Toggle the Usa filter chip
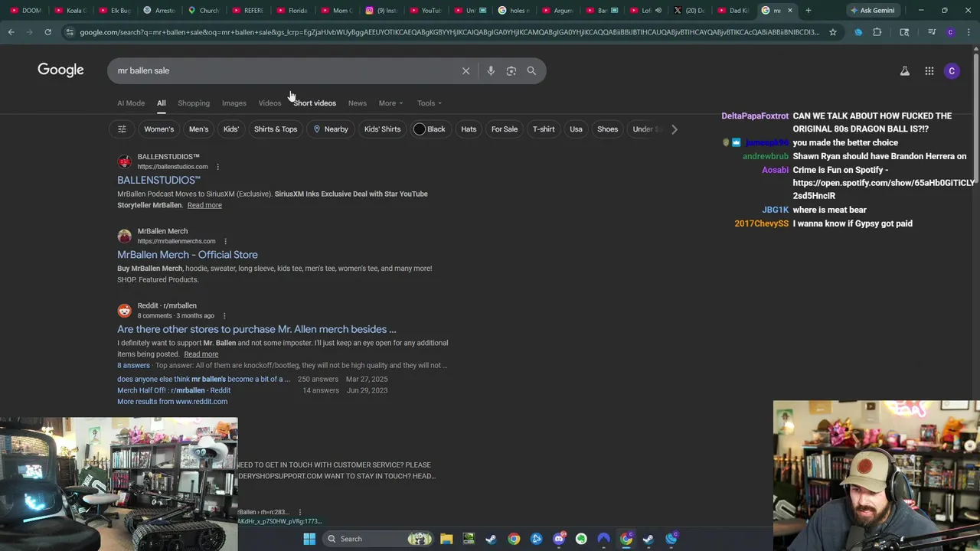Viewport: 980px width, 551px height. click(x=576, y=129)
